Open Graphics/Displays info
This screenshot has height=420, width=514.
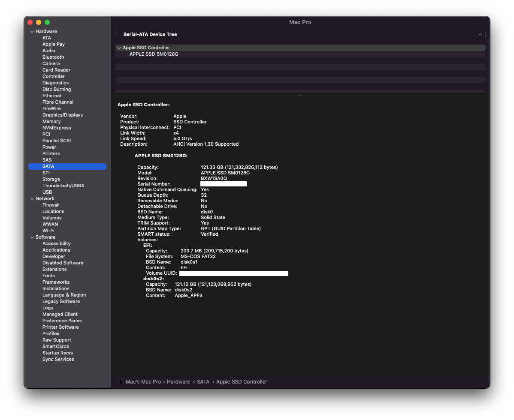click(62, 115)
